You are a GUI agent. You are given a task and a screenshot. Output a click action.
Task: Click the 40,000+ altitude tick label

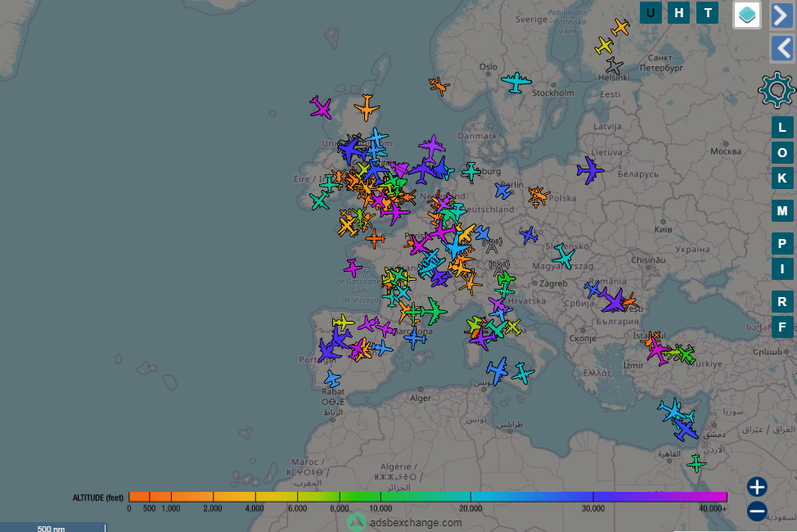click(712, 508)
